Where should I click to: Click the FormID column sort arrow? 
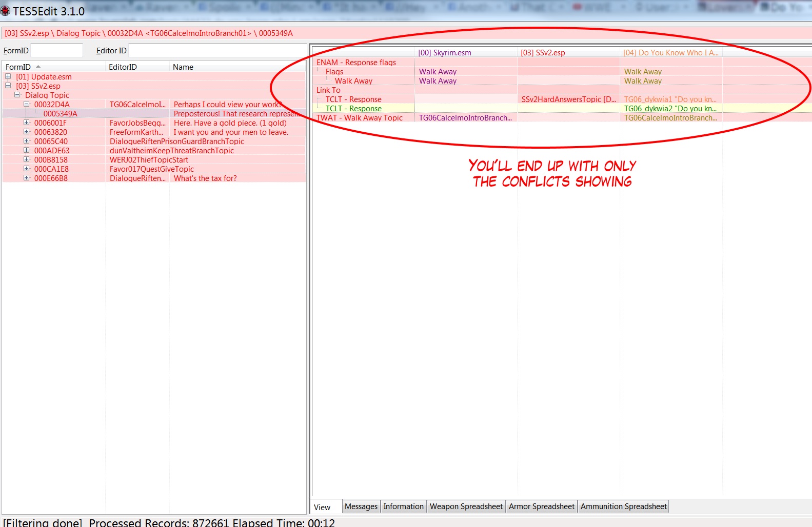click(38, 67)
